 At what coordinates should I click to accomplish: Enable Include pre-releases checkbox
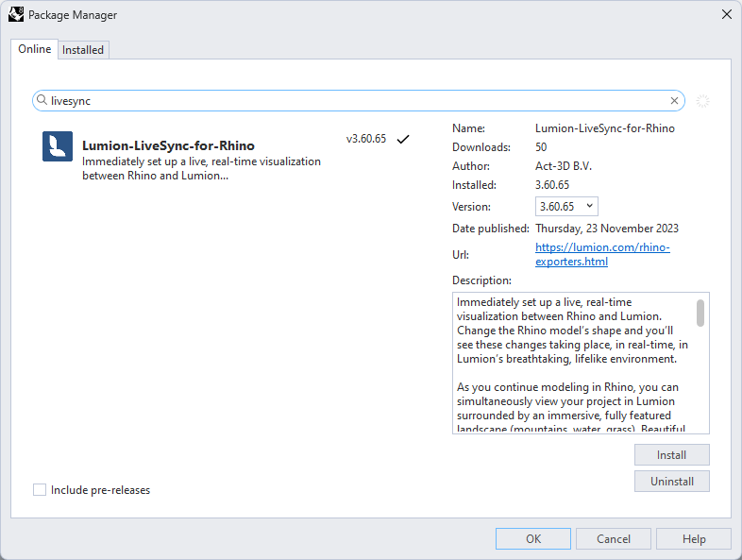tap(40, 490)
